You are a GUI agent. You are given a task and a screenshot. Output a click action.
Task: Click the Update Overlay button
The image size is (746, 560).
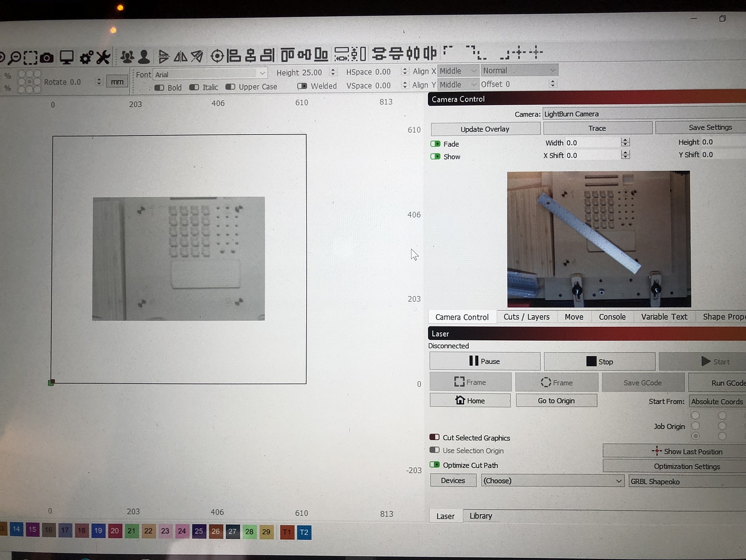(x=485, y=128)
